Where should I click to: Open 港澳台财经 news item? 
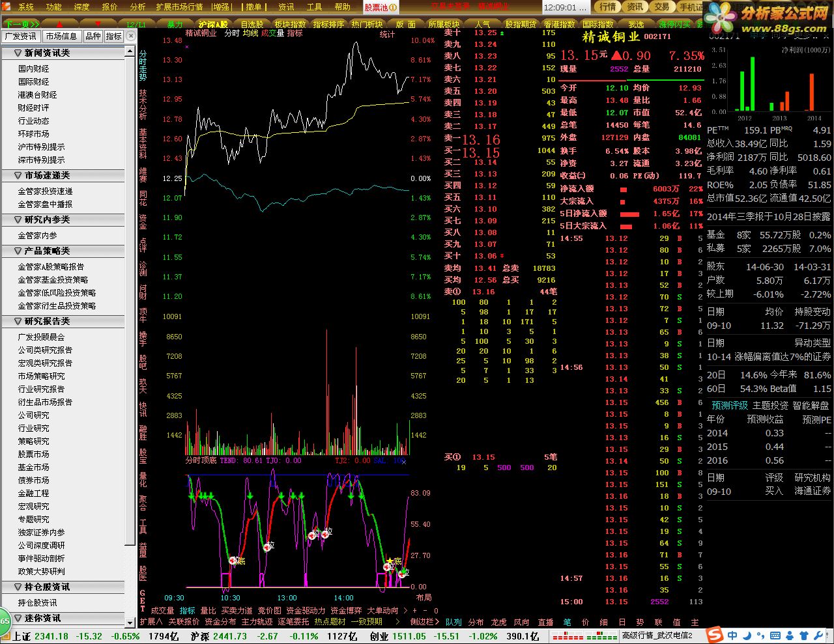[x=38, y=94]
